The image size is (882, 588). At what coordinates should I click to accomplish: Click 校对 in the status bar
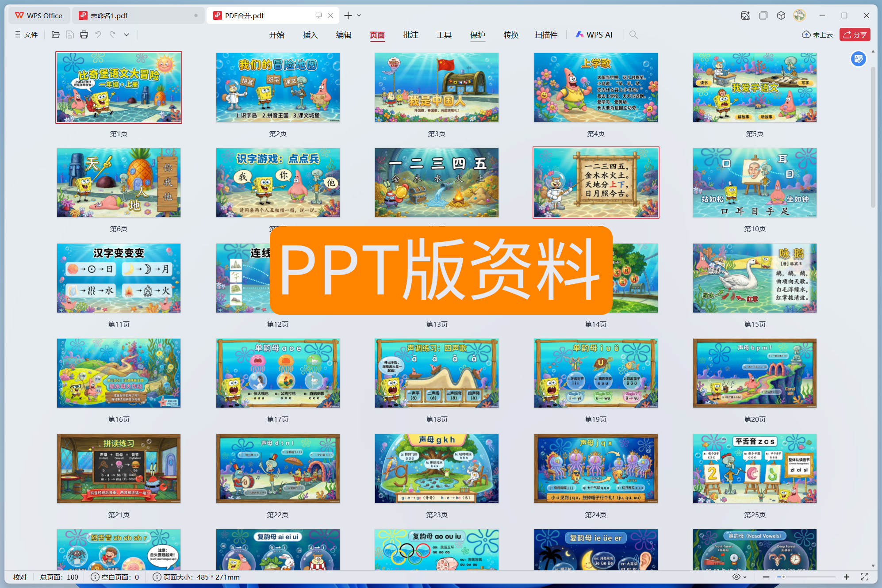(x=20, y=577)
